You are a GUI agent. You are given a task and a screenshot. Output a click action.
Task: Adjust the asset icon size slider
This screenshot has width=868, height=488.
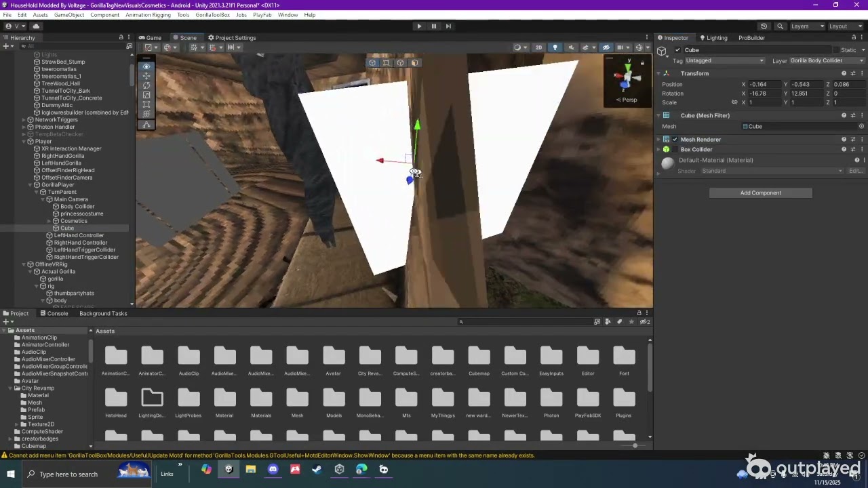tap(635, 446)
